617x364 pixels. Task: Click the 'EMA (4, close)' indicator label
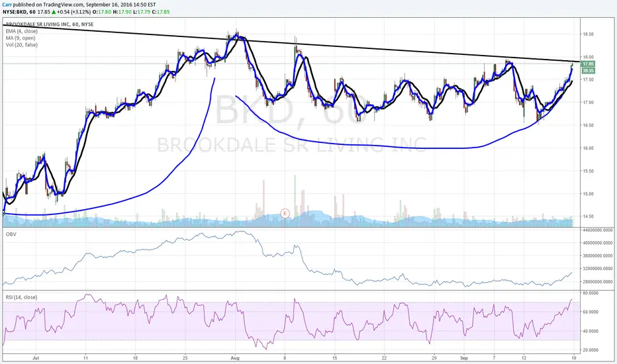pos(22,31)
